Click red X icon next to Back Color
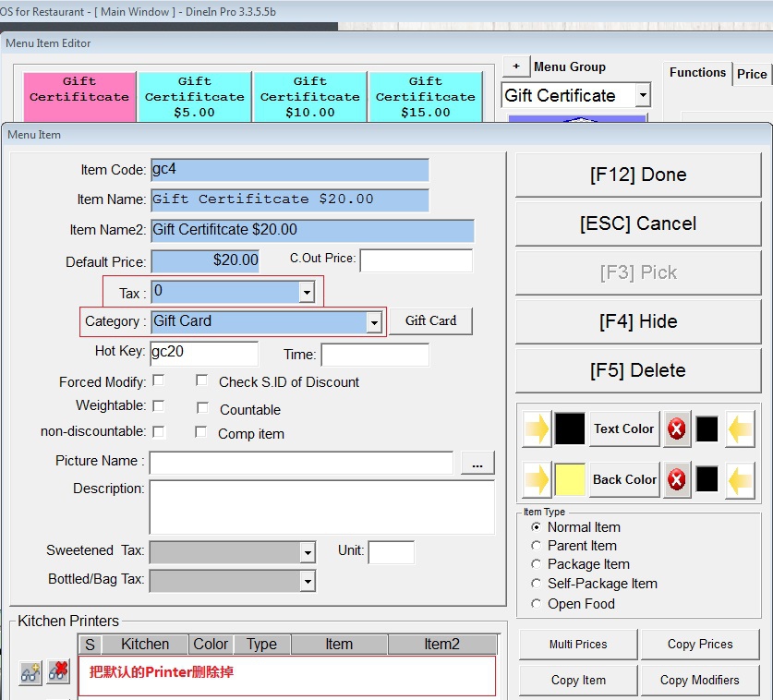The width and height of the screenshot is (773, 700). (676, 479)
